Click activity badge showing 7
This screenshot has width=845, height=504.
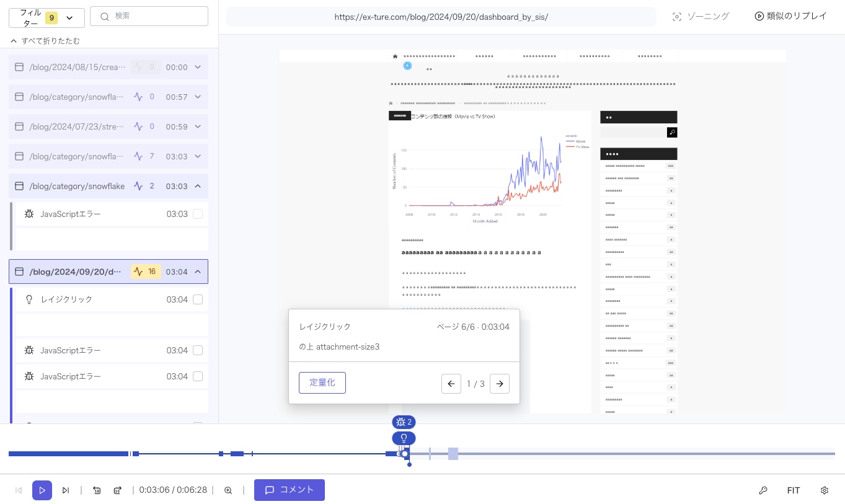146,156
